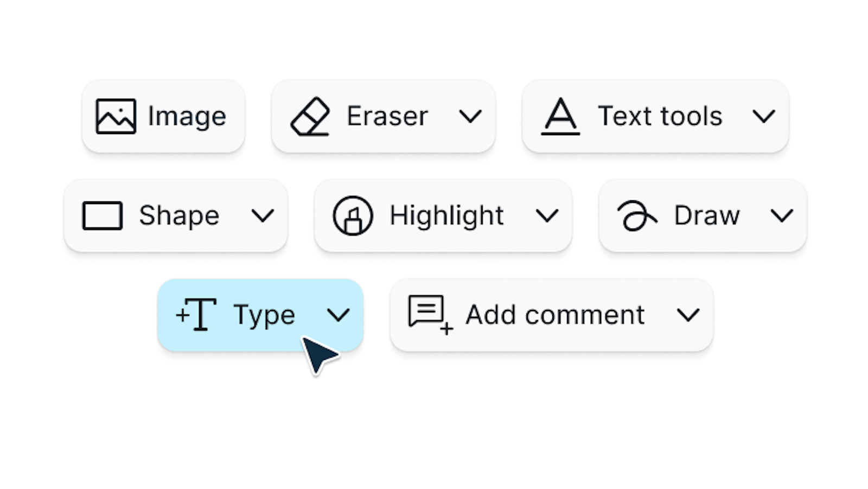Click the Highlight marker icon

353,216
